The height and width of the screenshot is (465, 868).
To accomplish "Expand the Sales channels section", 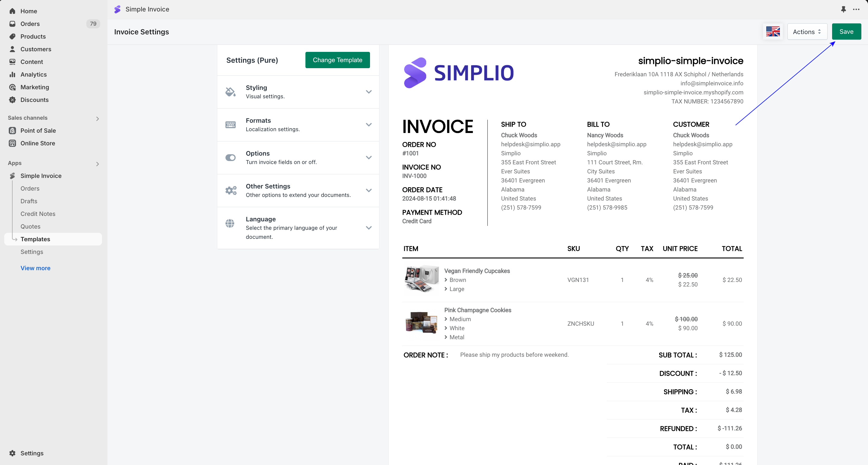I will [x=97, y=119].
